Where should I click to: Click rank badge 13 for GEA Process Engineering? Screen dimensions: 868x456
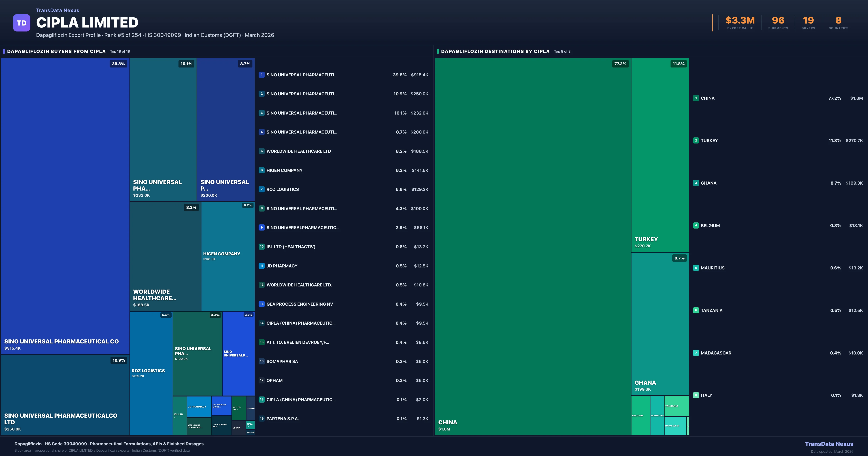coord(261,304)
